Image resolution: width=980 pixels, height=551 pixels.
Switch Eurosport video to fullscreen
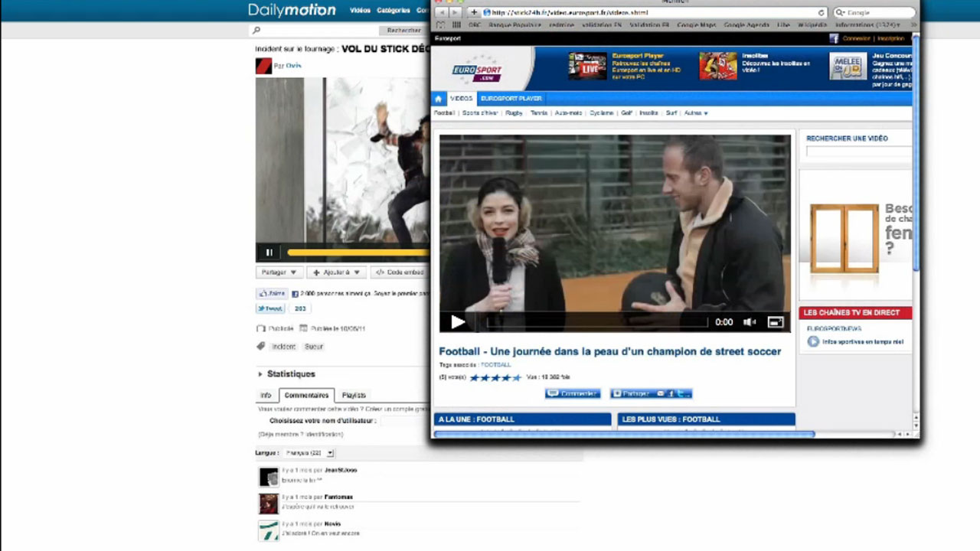pos(776,322)
